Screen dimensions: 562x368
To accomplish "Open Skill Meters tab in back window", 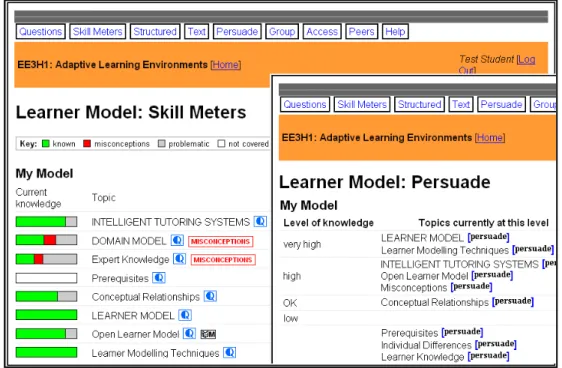I will [x=97, y=32].
